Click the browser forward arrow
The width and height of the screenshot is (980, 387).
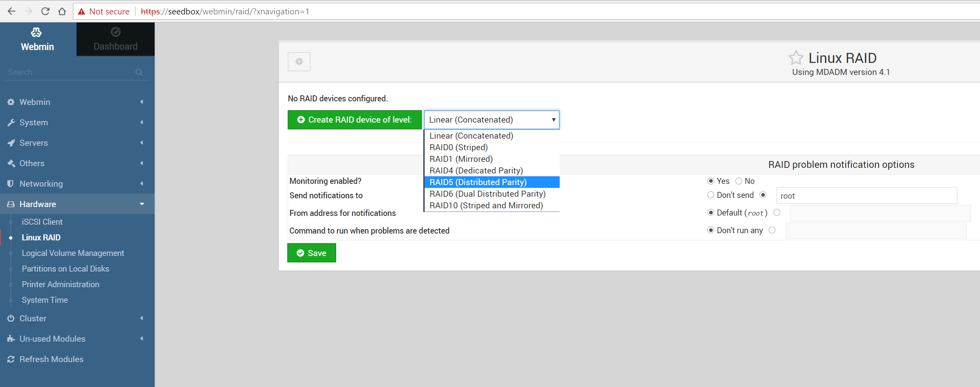tap(28, 11)
